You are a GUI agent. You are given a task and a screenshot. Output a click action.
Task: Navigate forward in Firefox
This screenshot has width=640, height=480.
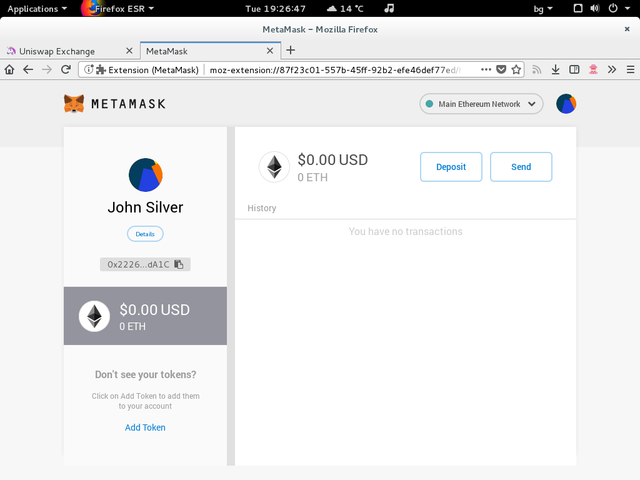click(x=47, y=70)
